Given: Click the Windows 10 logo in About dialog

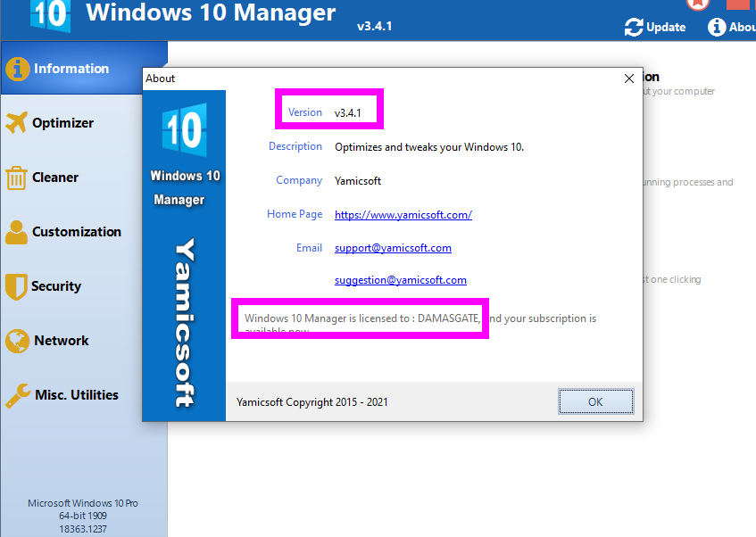Looking at the screenshot, I should (185, 129).
